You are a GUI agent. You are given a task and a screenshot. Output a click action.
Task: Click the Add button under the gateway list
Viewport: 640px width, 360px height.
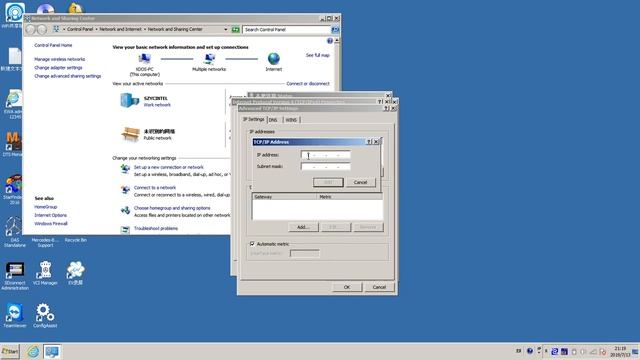tap(303, 227)
